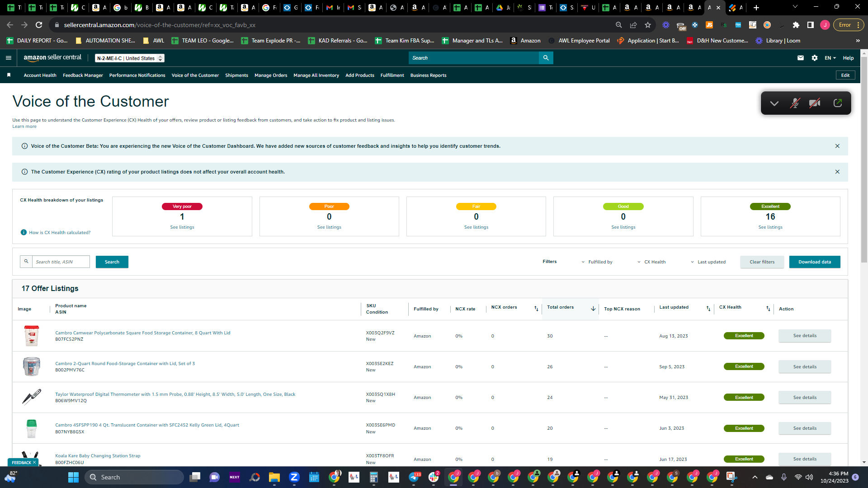Open the N-2-ME-I-C United States account selector
868x488 pixels.
click(130, 58)
